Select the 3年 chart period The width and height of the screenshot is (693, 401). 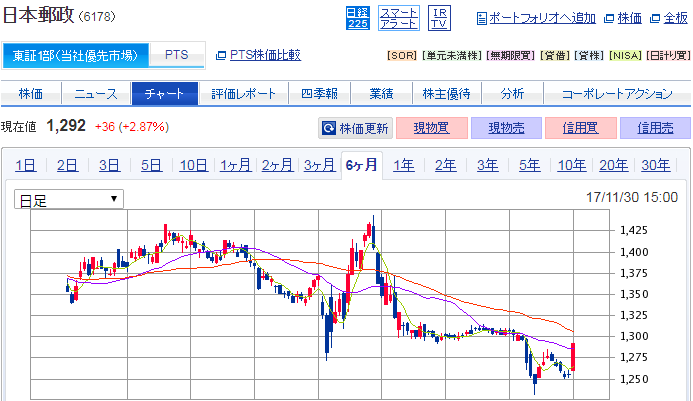click(487, 166)
